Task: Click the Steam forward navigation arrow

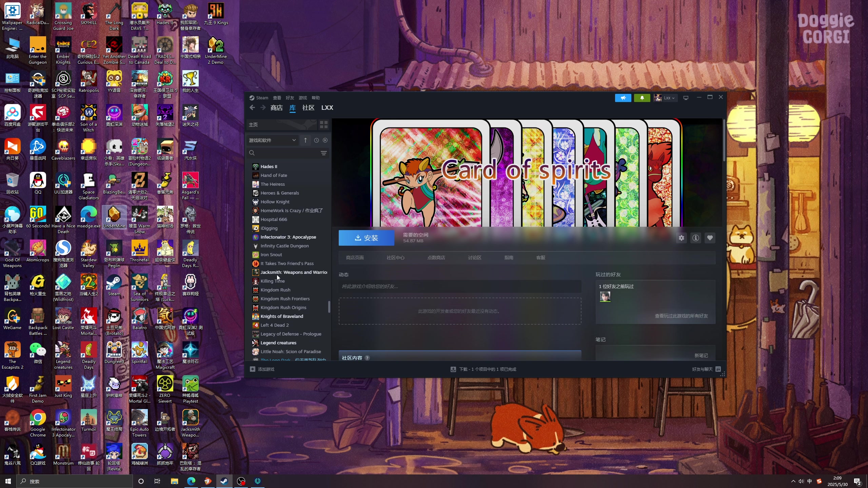Action: (x=263, y=107)
